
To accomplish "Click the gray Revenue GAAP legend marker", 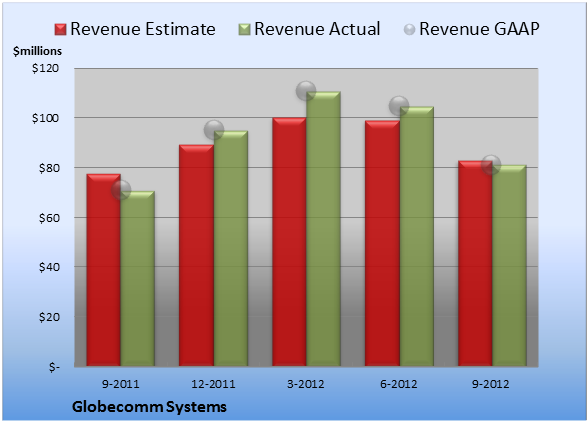I will coord(410,30).
